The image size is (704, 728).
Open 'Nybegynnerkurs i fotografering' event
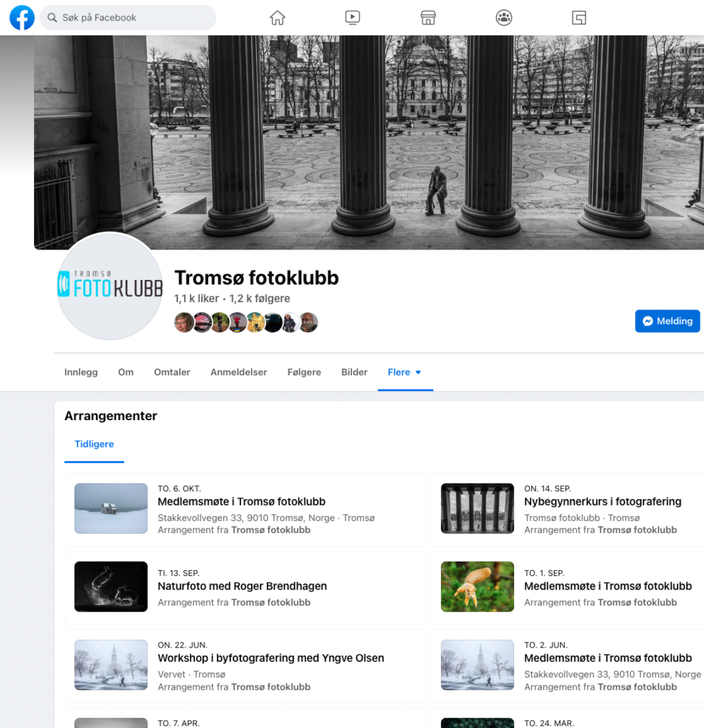(603, 501)
